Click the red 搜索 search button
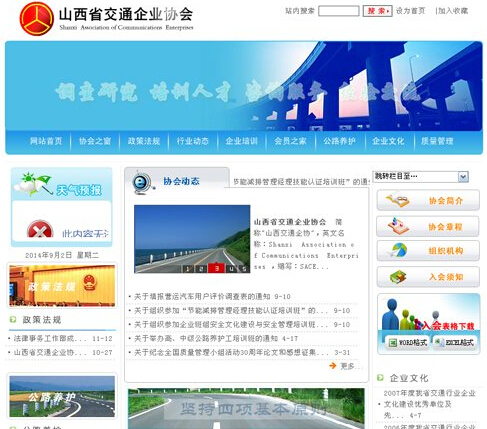The width and height of the screenshot is (487, 429). click(x=377, y=11)
